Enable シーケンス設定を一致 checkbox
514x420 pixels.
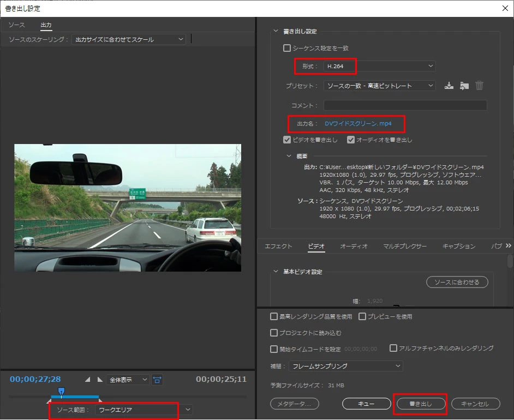287,48
